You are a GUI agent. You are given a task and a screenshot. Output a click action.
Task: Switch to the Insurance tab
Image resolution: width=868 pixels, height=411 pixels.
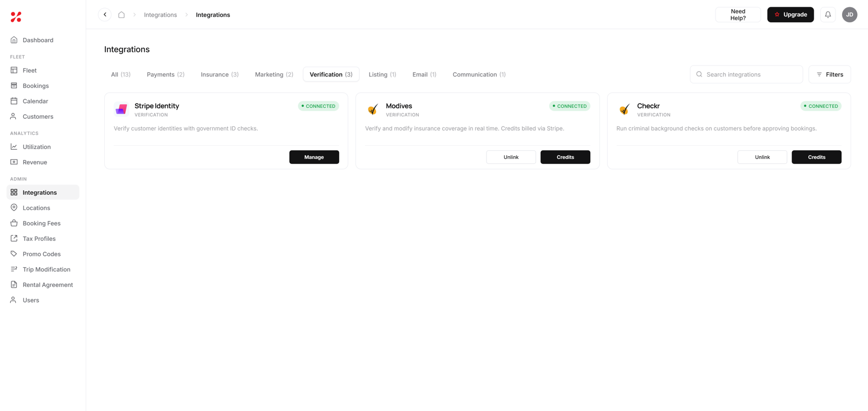click(x=220, y=74)
